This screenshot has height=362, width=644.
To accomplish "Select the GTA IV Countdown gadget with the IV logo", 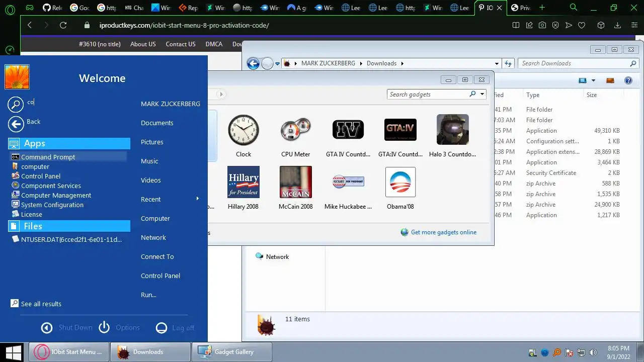I will point(348,136).
